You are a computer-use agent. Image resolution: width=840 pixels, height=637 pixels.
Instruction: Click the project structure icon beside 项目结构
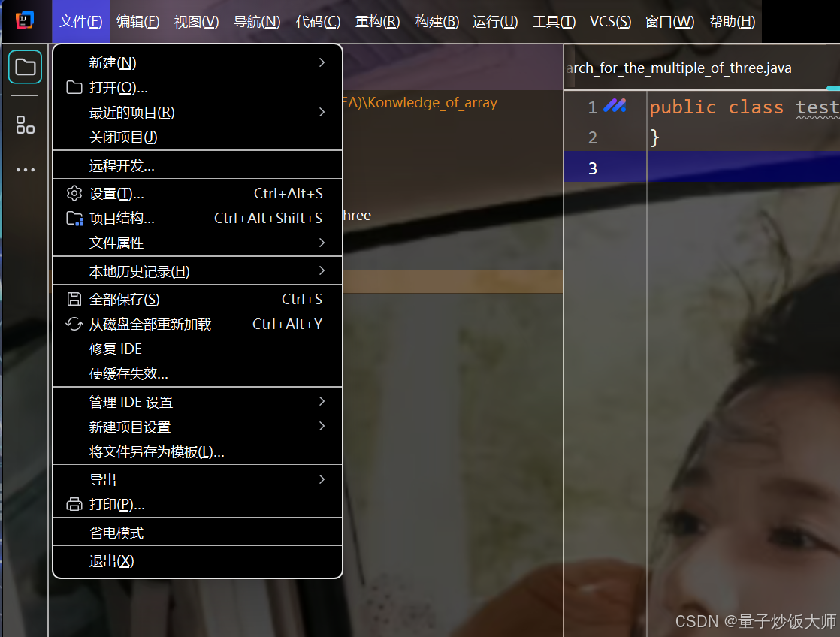[74, 218]
